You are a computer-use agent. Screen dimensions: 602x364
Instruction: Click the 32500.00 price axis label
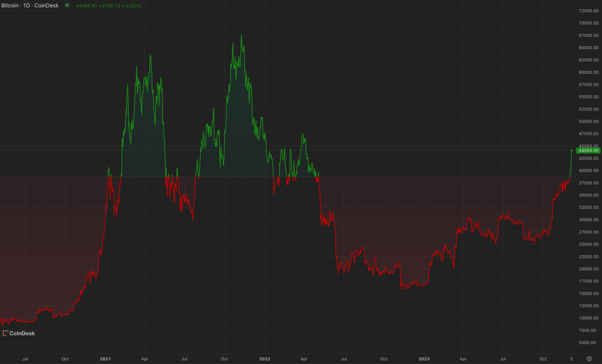pos(589,207)
